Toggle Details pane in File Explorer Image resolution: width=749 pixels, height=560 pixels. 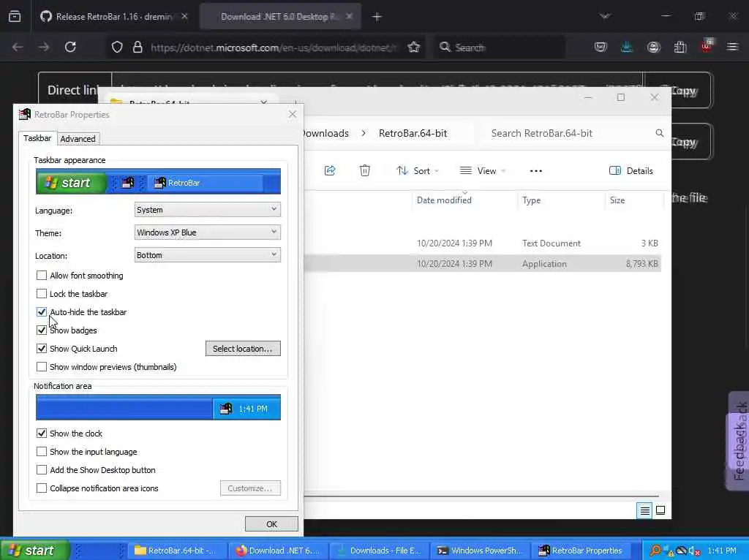[x=631, y=171]
